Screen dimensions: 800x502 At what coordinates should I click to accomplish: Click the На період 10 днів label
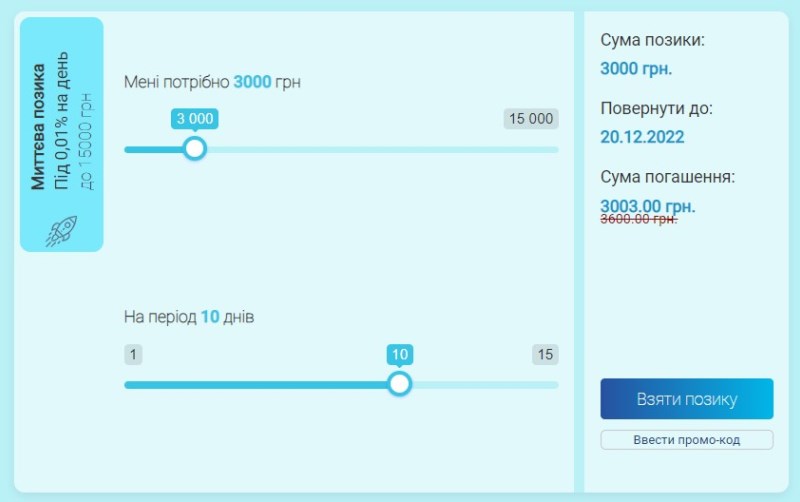point(189,317)
